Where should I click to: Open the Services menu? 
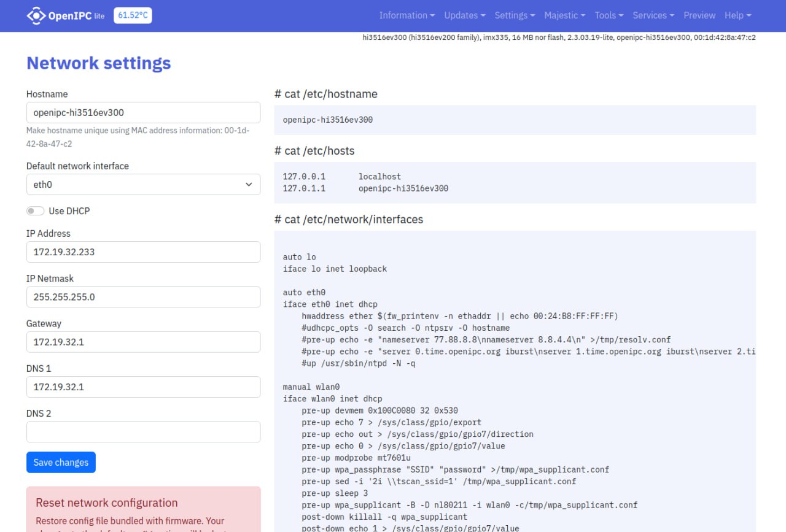click(x=653, y=15)
